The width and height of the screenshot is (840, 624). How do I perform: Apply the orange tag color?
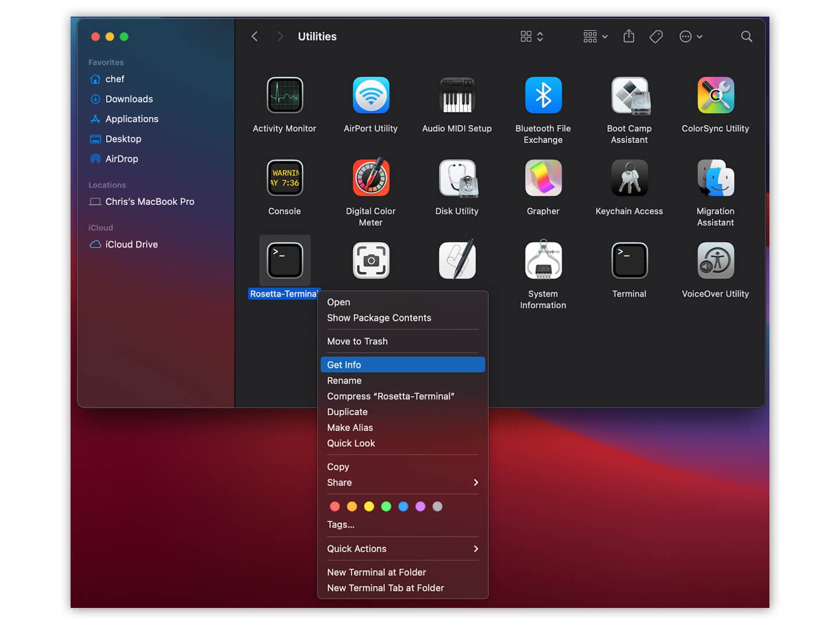click(352, 506)
